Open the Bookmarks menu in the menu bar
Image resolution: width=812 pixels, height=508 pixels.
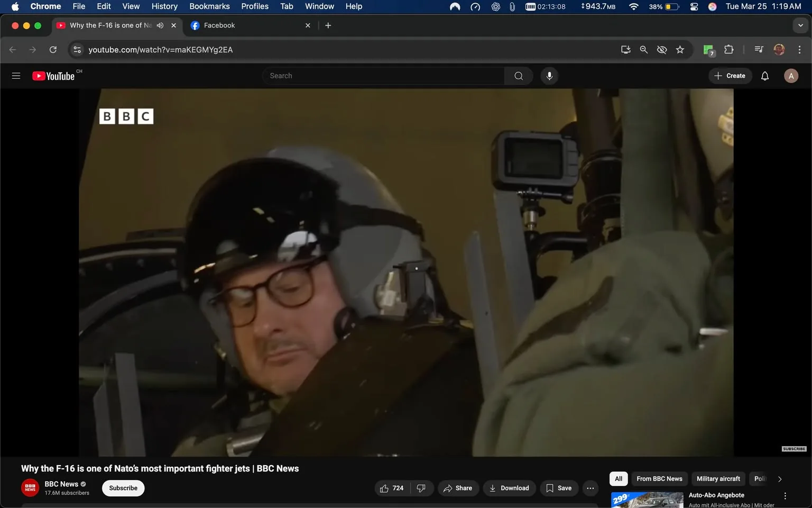click(x=209, y=6)
